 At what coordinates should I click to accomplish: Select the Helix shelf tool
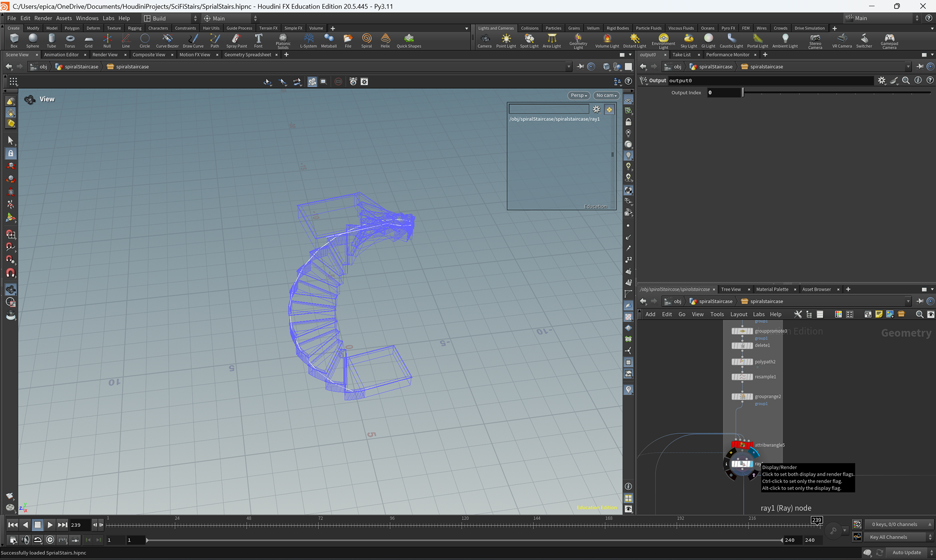point(385,40)
